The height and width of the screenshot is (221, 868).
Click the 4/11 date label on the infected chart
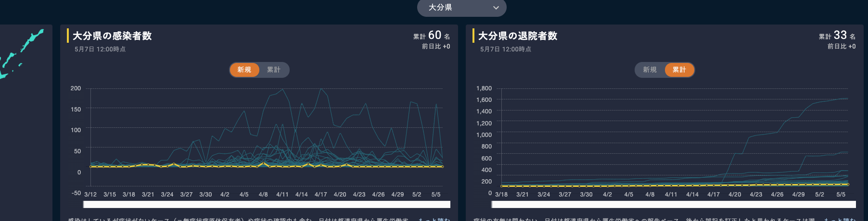click(282, 195)
